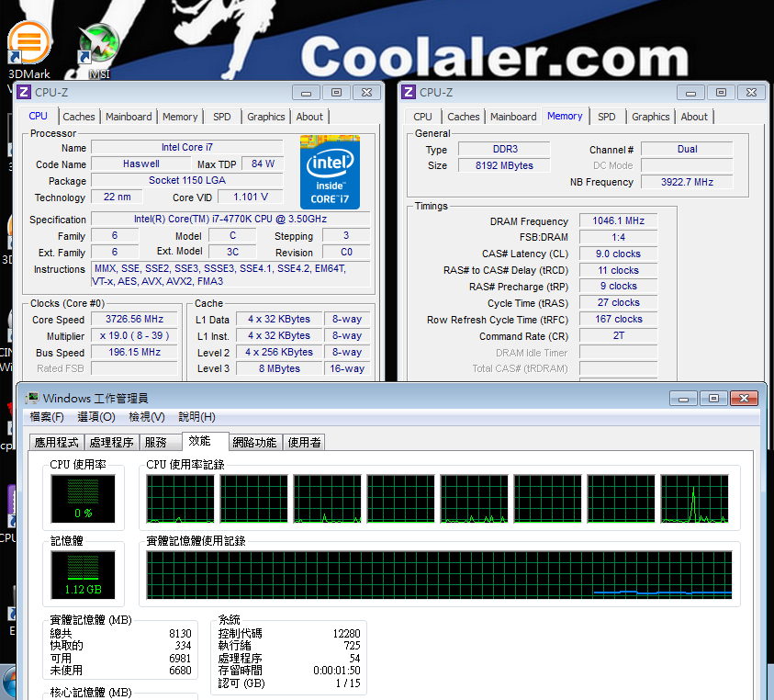The height and width of the screenshot is (700, 774).
Task: Minimize the CPU-Z Memory window
Action: point(690,93)
